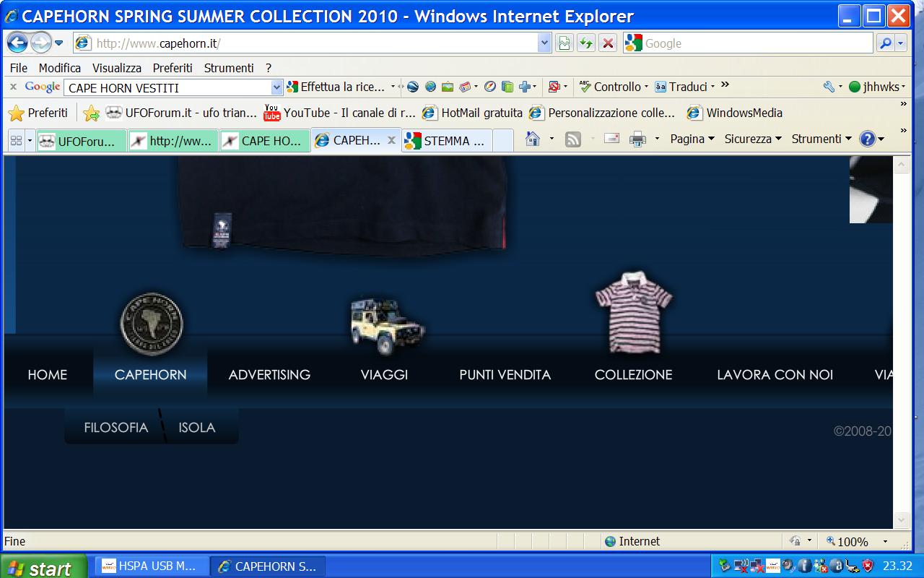924x578 pixels.
Task: Open the Controllo spell-check dropdown
Action: pyautogui.click(x=614, y=87)
